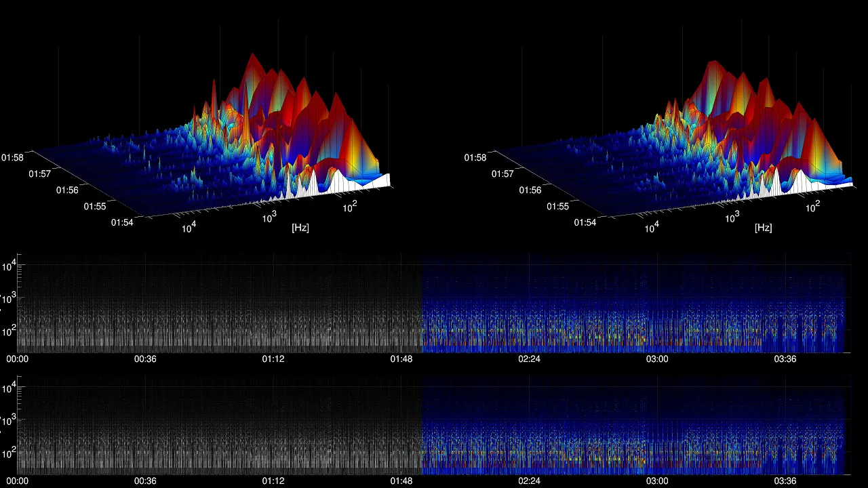Click the played grayscale region of lower spectrogram
868x488 pixels.
coord(219,425)
